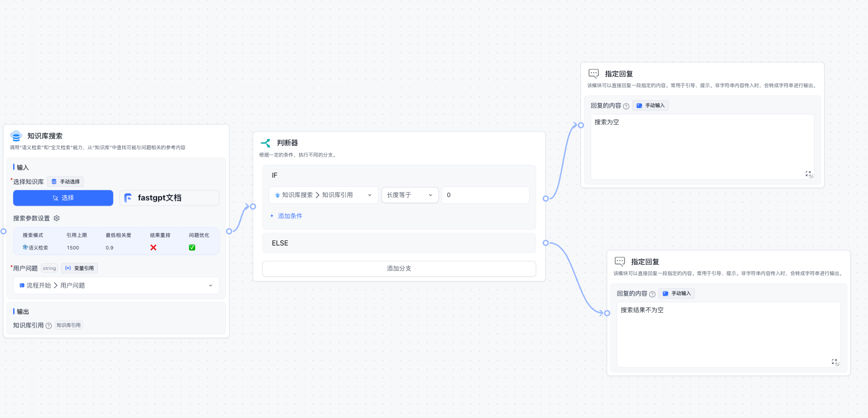Toggle 手动输入 on upper 指定回复 node
The width and height of the screenshot is (868, 418).
click(650, 106)
